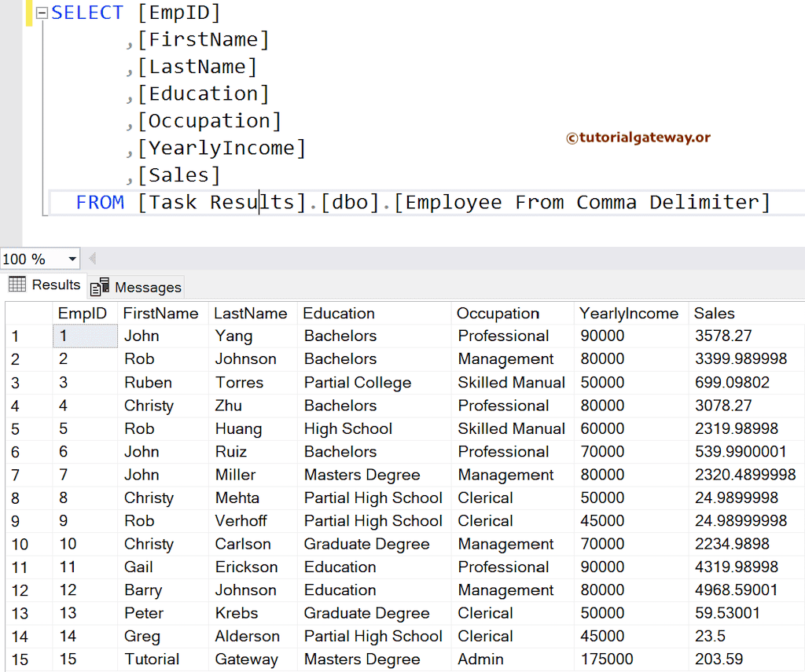Image resolution: width=805 pixels, height=672 pixels.
Task: Switch to the Messages tab
Action: (x=136, y=287)
